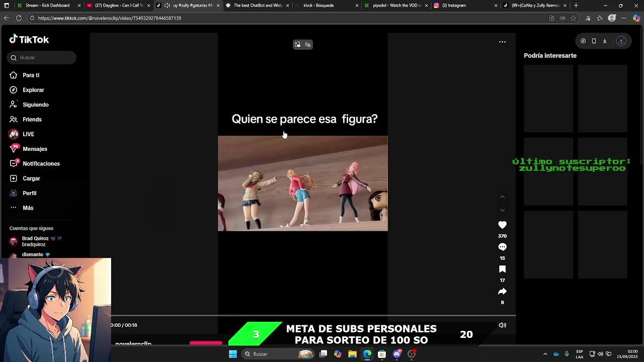
Task: Switch to Cañita y Zully Reencu tab
Action: 534,6
